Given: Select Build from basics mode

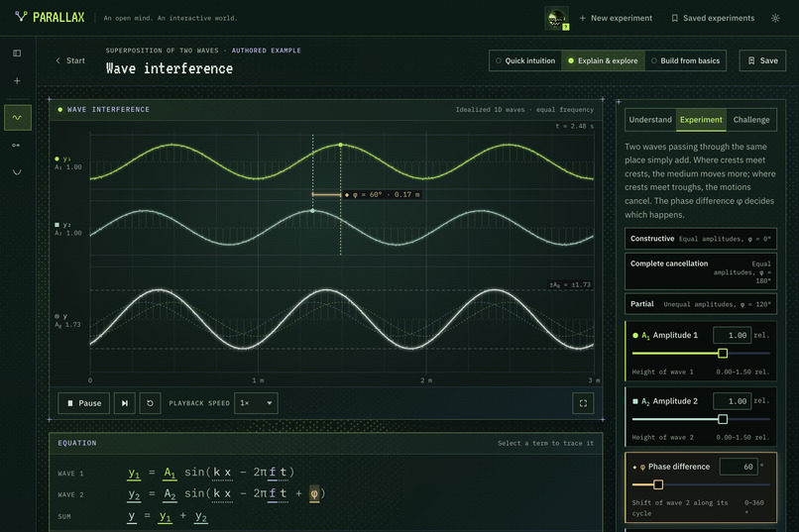Looking at the screenshot, I should click(x=685, y=60).
